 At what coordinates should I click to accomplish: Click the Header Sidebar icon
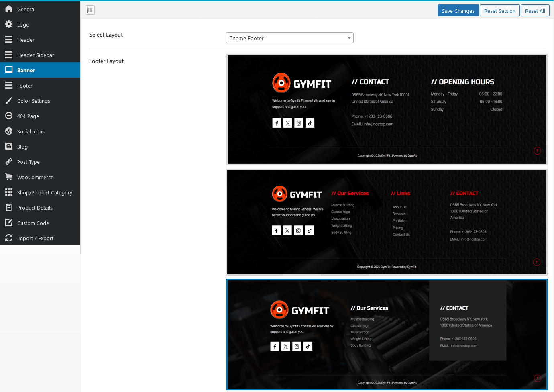(x=9, y=55)
